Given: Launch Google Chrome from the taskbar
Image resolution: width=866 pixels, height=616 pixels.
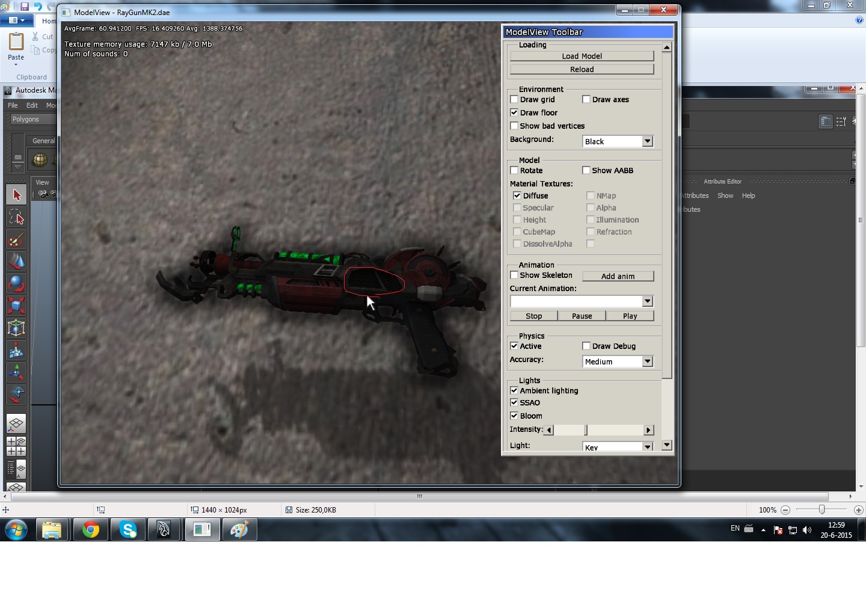Looking at the screenshot, I should 90,530.
